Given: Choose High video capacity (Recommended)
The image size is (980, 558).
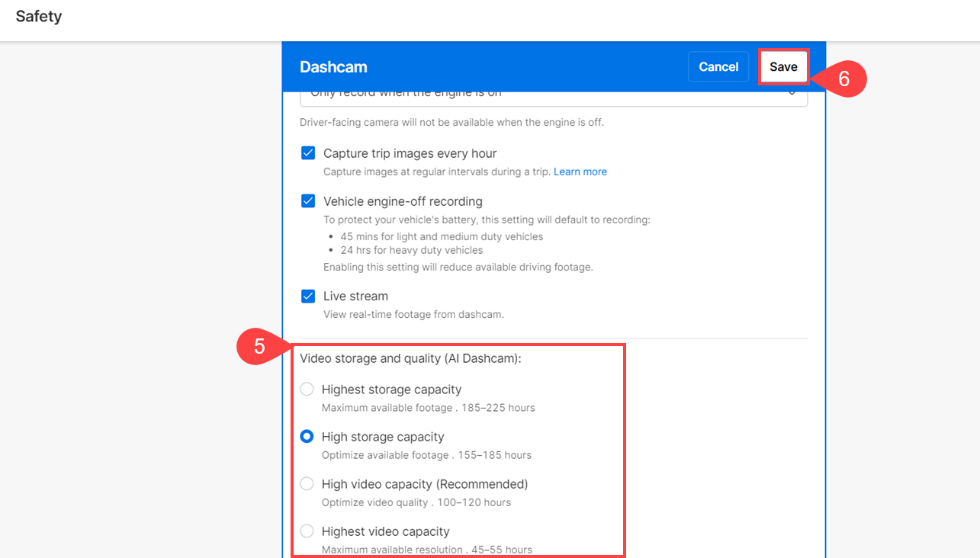Looking at the screenshot, I should (x=307, y=484).
